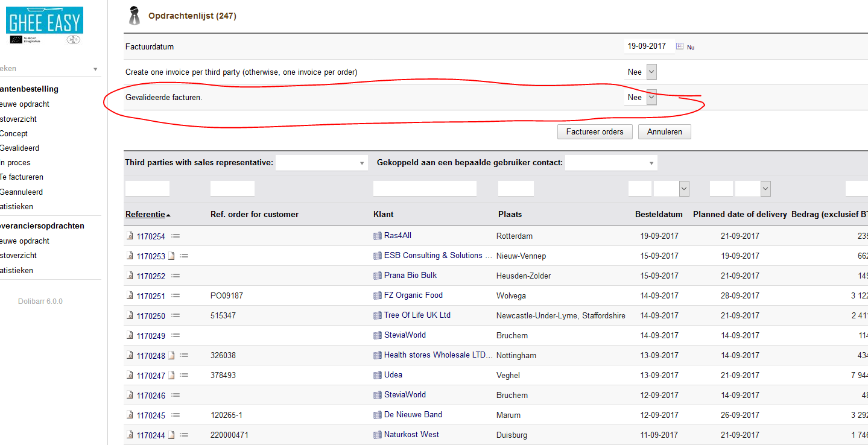Open order document icon for 1170254

(x=129, y=235)
